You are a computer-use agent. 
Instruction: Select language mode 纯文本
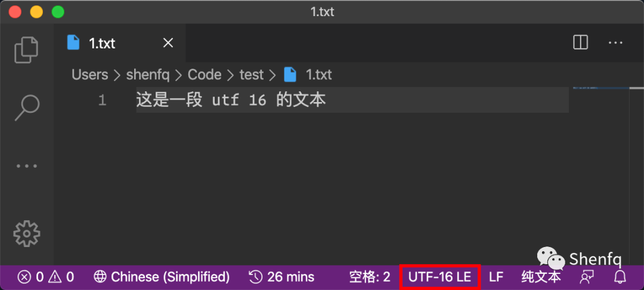tap(541, 277)
